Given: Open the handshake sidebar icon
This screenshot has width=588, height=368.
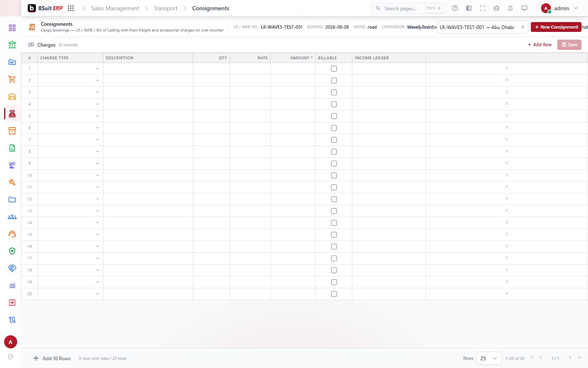Looking at the screenshot, I should pos(12,268).
